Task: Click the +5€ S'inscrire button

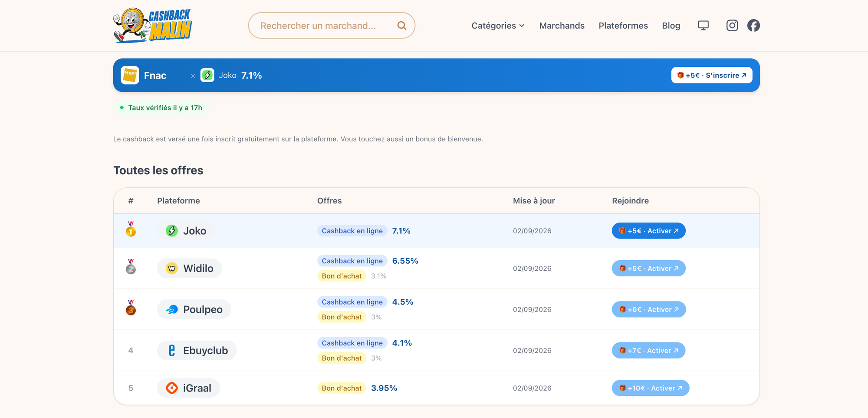Action: (712, 75)
